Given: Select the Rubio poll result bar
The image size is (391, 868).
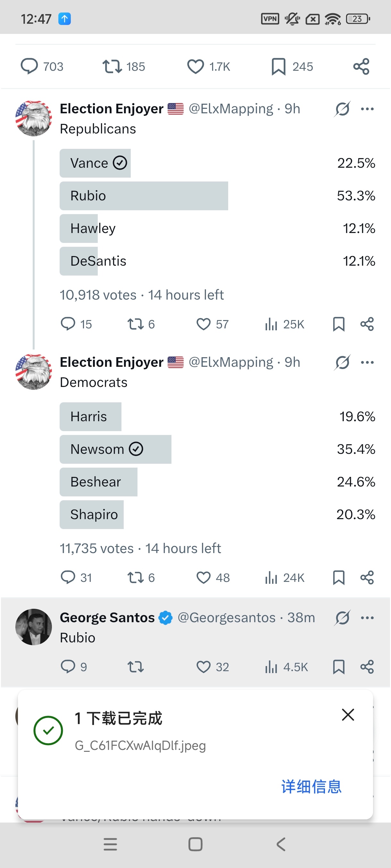Looking at the screenshot, I should click(x=144, y=196).
